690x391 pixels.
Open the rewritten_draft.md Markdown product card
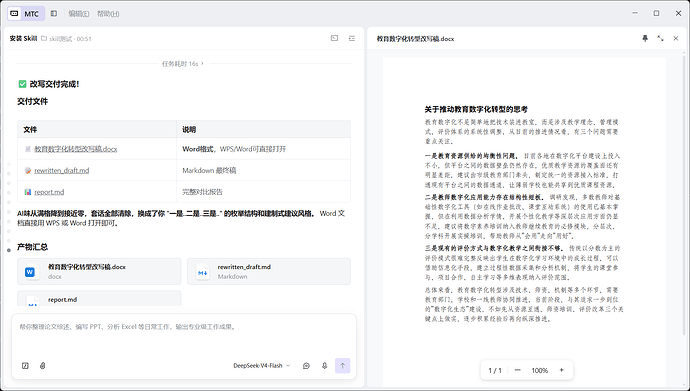(x=269, y=271)
